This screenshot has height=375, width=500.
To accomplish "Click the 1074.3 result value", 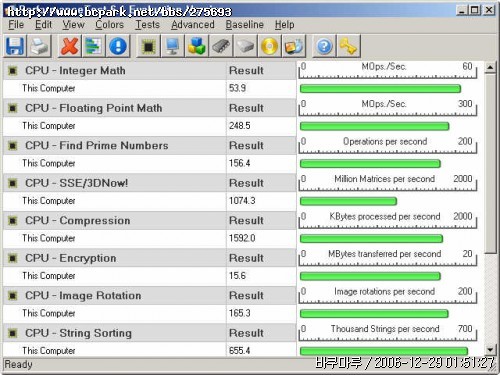I will point(242,201).
